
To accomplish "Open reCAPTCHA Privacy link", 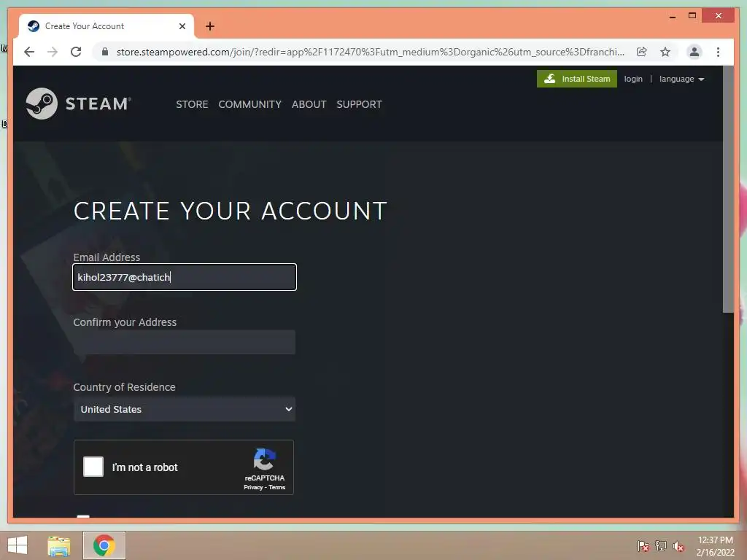I will pos(253,487).
